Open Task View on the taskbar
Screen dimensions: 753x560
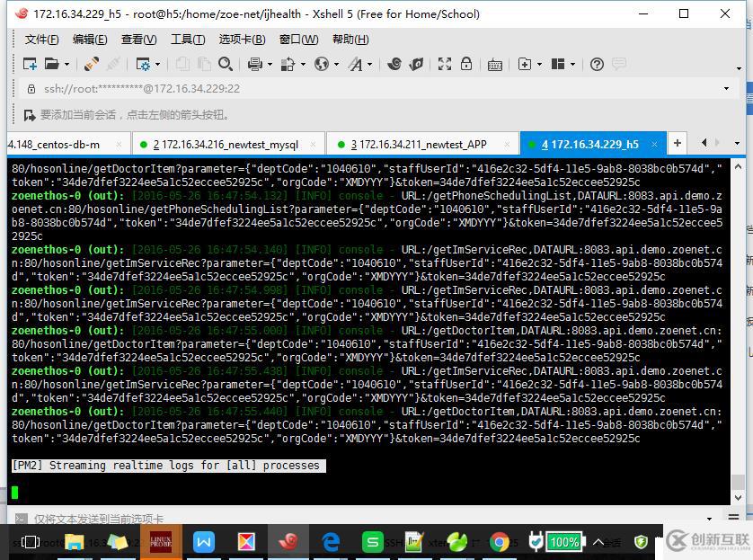pos(31,542)
